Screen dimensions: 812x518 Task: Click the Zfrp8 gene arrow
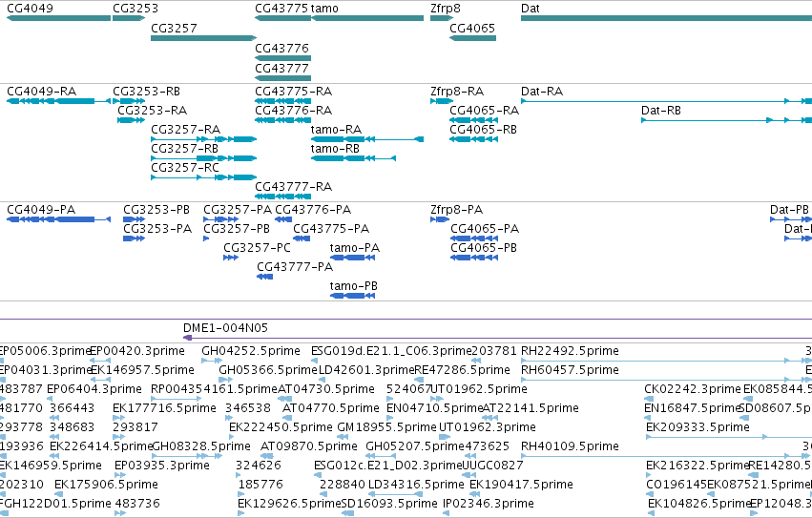[x=442, y=18]
